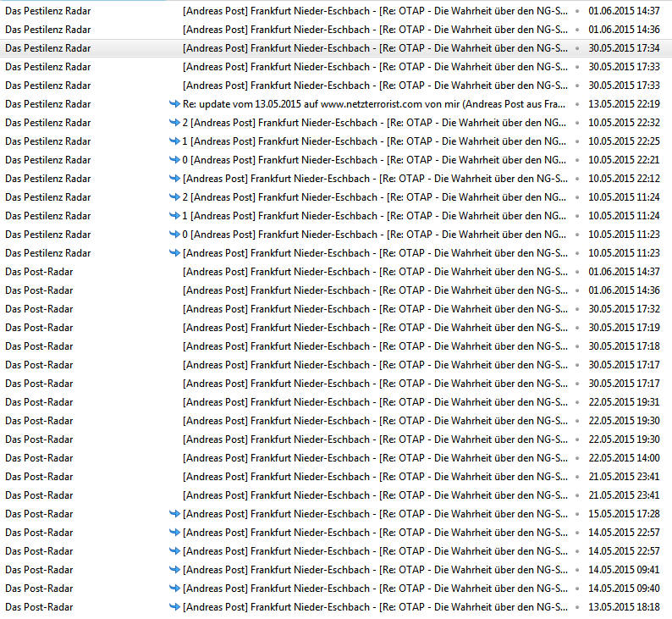Toggle status dot on Pestilenz Radar 01.06.2015 14:37 row

point(577,11)
